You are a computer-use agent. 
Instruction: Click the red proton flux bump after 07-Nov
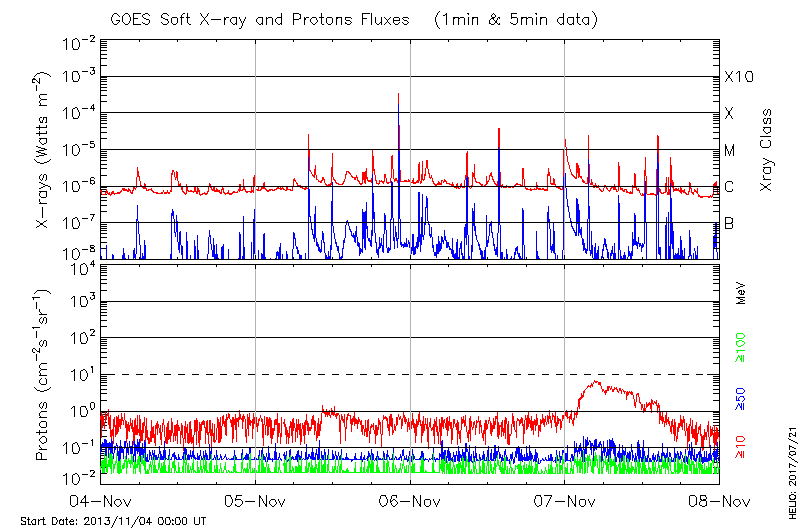(597, 384)
